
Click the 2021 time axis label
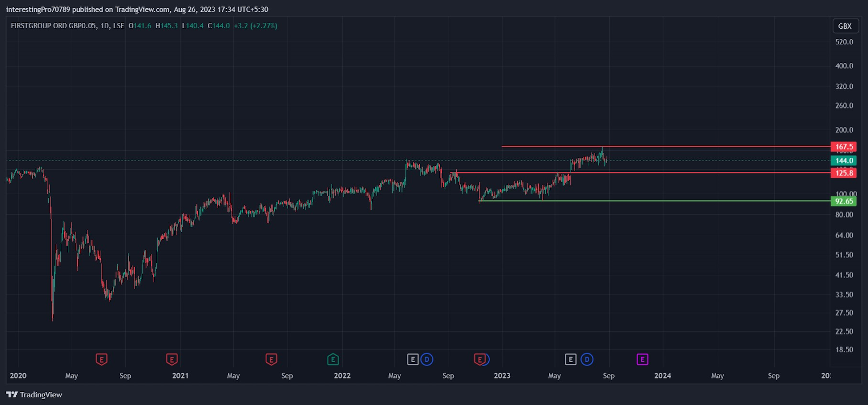(x=180, y=376)
